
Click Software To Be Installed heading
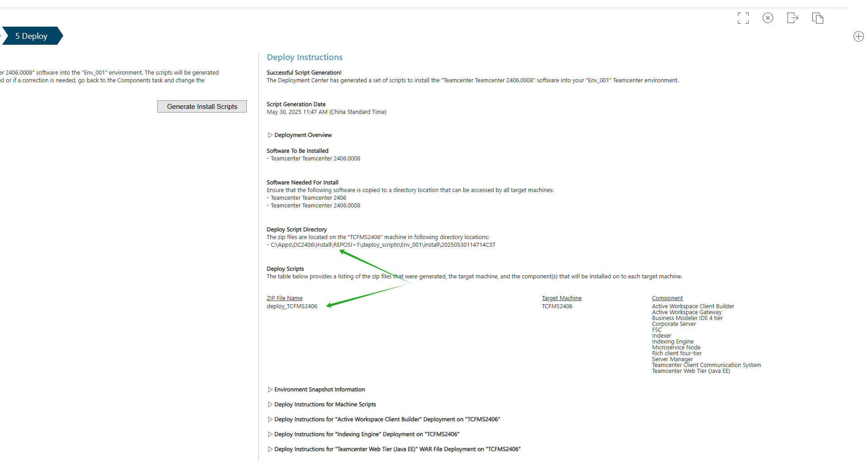click(x=297, y=151)
